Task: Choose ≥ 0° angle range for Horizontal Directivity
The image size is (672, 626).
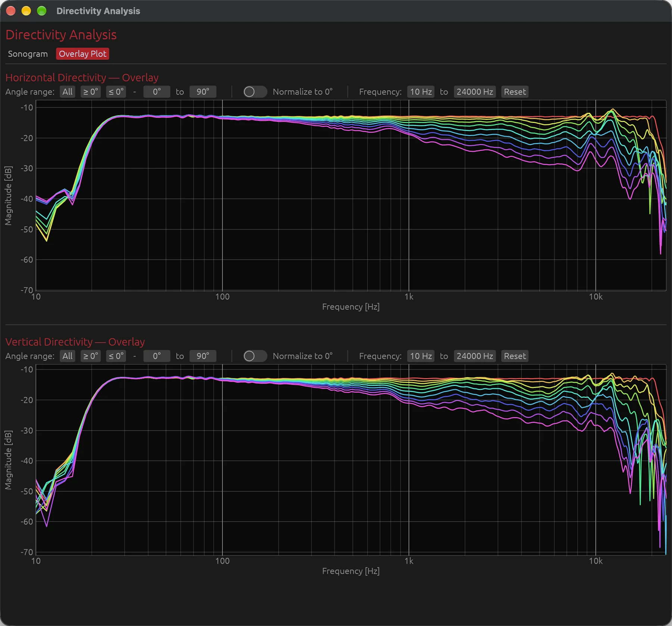Action: (x=91, y=92)
